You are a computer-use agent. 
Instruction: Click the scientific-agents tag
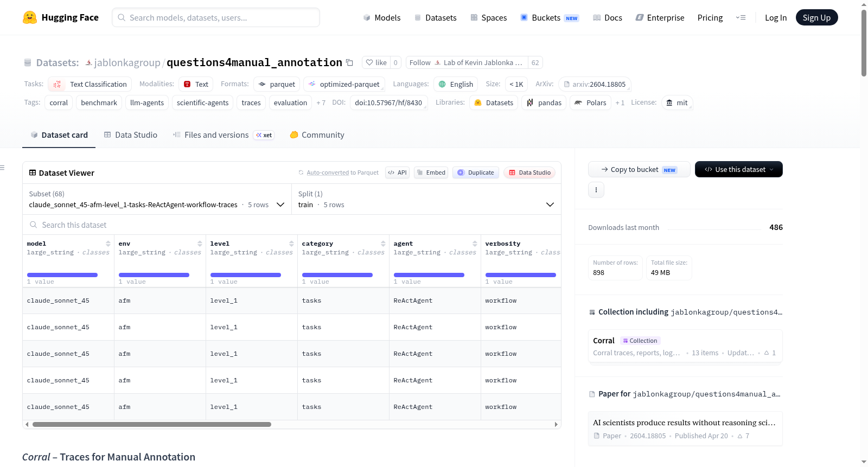[203, 103]
